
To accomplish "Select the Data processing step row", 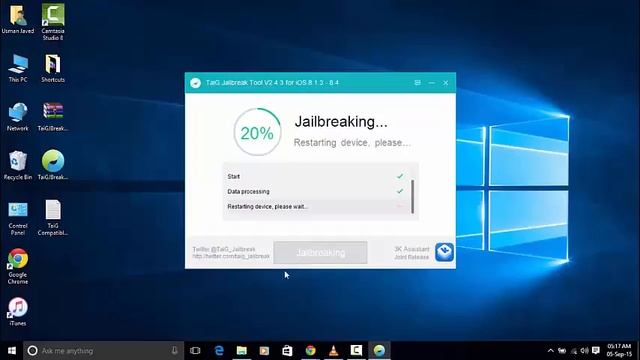I will click(320, 191).
